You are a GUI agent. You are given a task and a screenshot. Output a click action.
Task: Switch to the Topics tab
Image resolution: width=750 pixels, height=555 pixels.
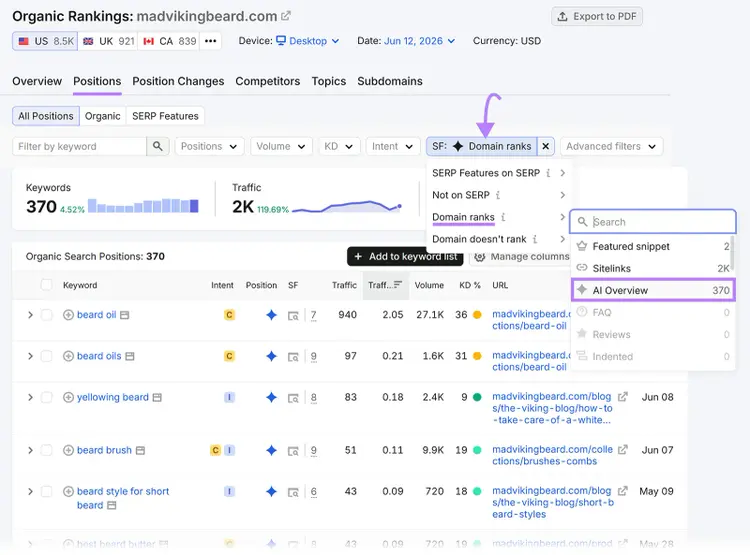[329, 81]
